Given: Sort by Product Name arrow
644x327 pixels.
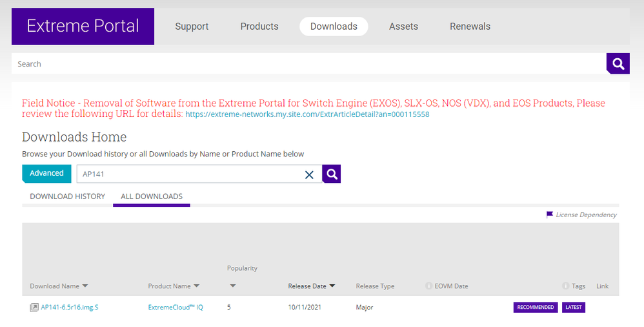Looking at the screenshot, I should coord(197,286).
